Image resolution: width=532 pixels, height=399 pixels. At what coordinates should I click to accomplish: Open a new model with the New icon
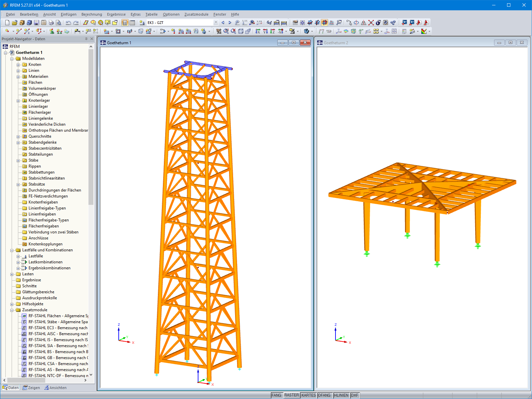point(7,22)
